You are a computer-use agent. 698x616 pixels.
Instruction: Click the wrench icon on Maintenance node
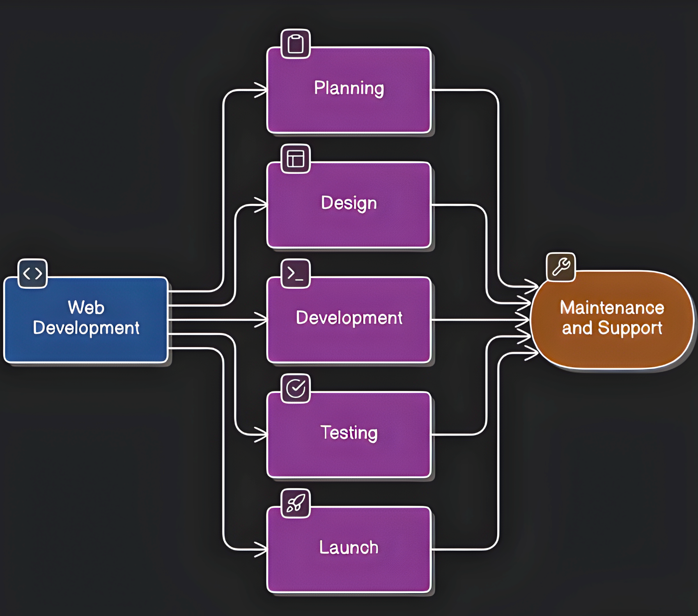coord(560,267)
